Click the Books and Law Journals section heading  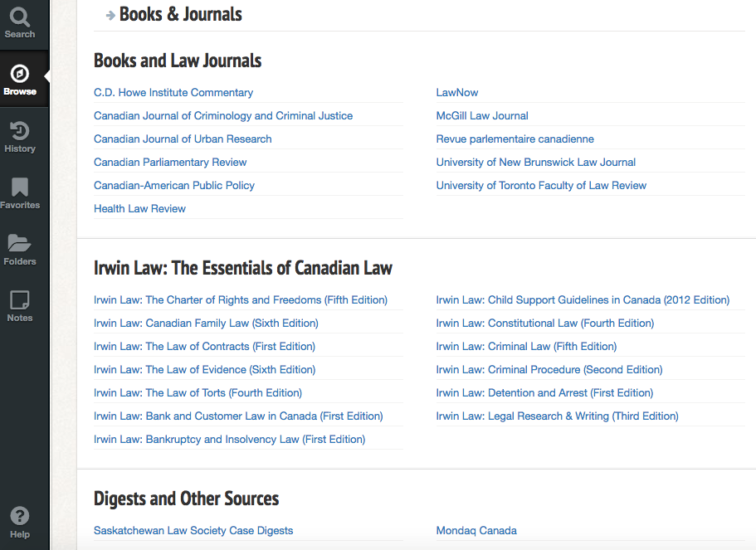(178, 61)
